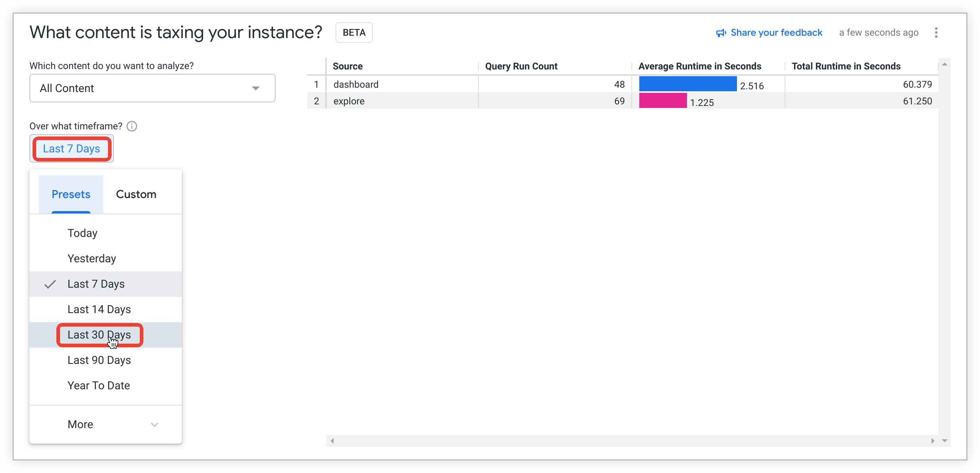Screen dimensions: 980x473
Task: Open the Share your feedback link
Action: (776, 33)
